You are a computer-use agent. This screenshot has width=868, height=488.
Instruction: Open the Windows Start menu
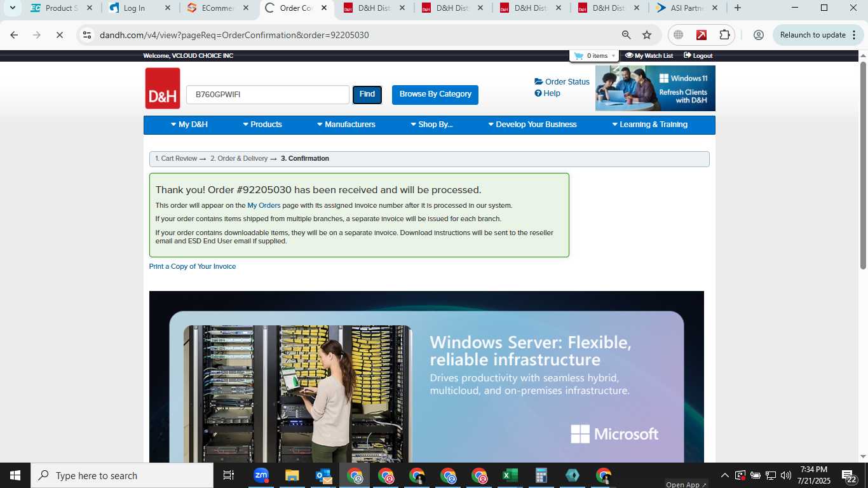click(x=15, y=475)
